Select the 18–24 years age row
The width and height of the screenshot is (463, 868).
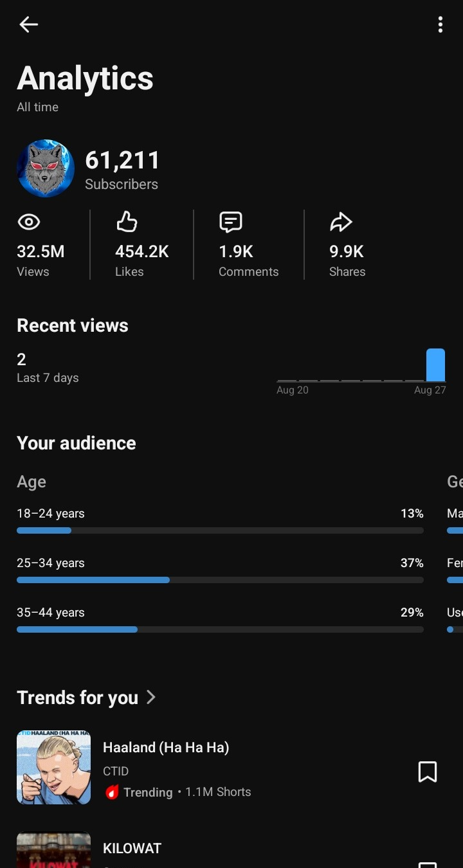pos(220,521)
